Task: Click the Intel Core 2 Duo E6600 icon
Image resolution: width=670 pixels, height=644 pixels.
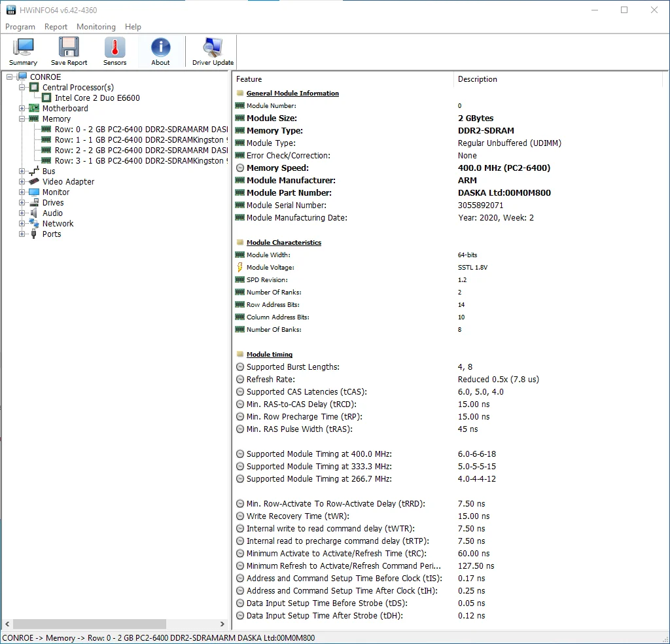Action: [46, 98]
